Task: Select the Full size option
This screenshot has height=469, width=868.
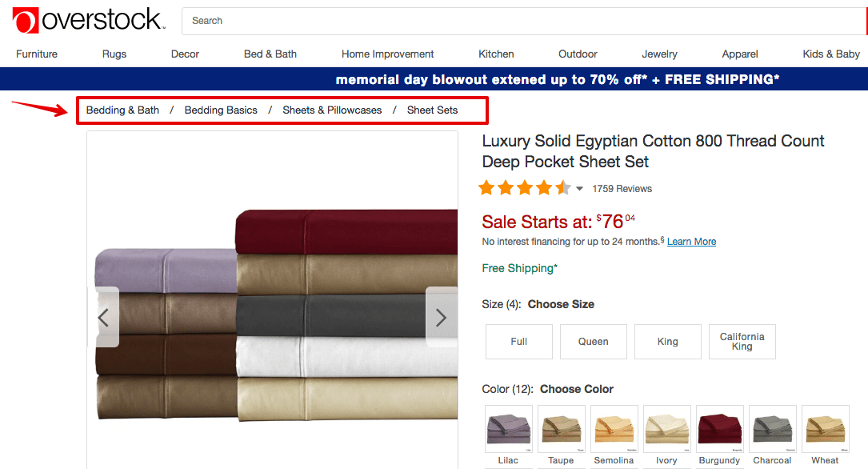Action: (x=518, y=342)
